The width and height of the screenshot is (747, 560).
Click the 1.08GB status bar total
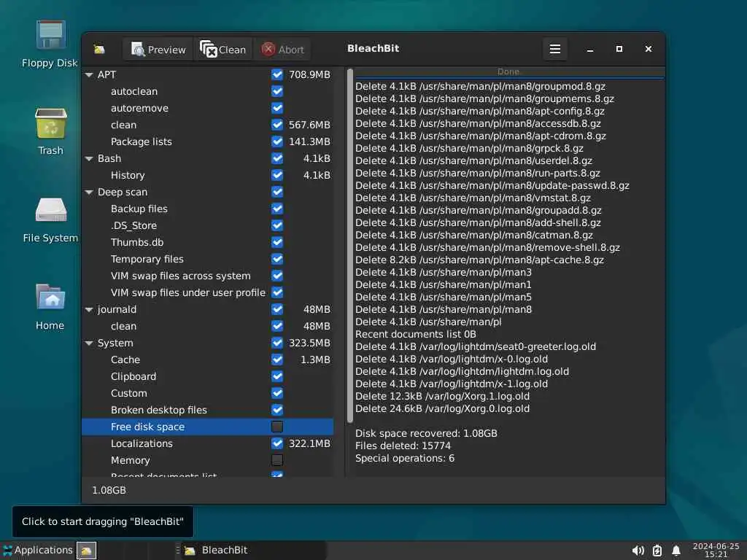[109, 491]
